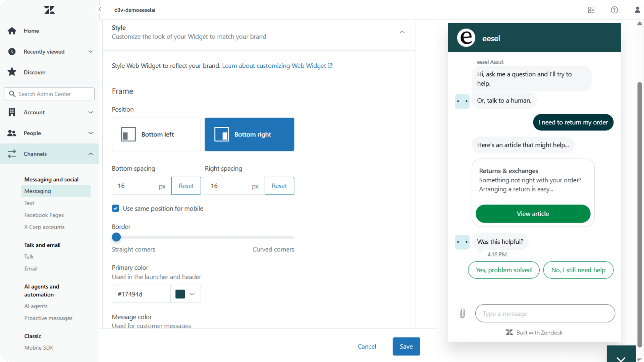
Task: Click the eesel logo avatar in widget header
Action: coord(466,38)
